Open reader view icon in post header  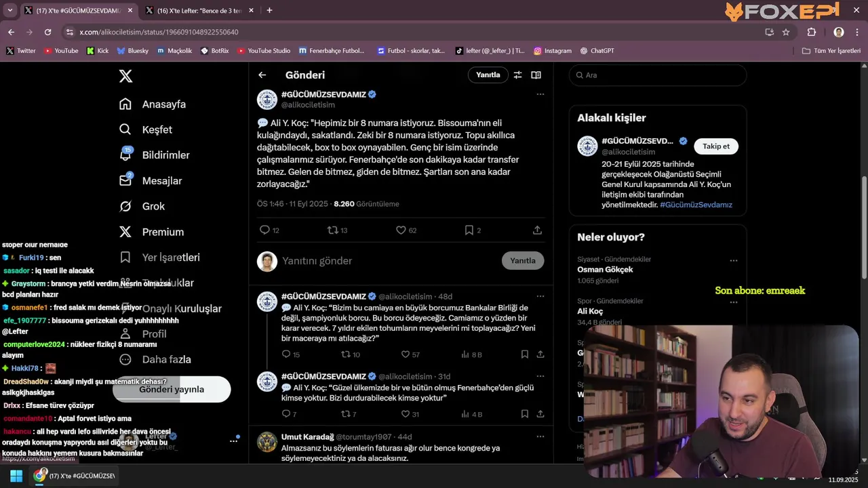[536, 75]
